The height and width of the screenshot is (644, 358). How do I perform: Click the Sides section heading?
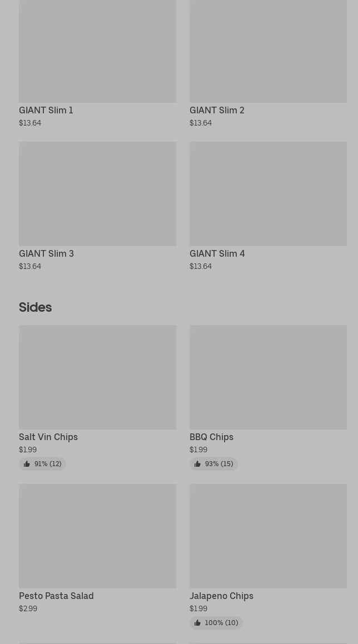click(35, 307)
